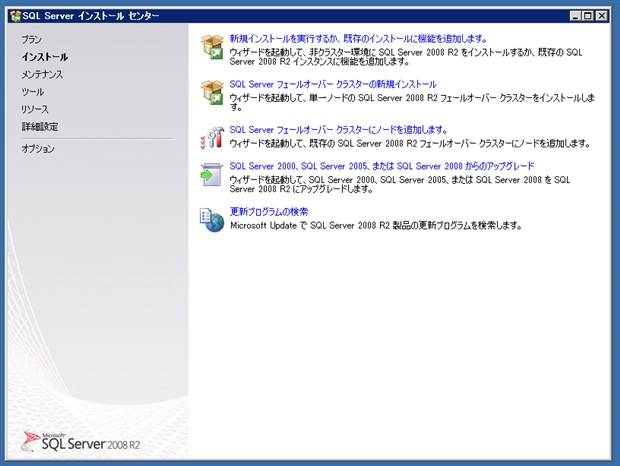
Task: Click the tools icon beside ノードを追加
Action: click(212, 138)
